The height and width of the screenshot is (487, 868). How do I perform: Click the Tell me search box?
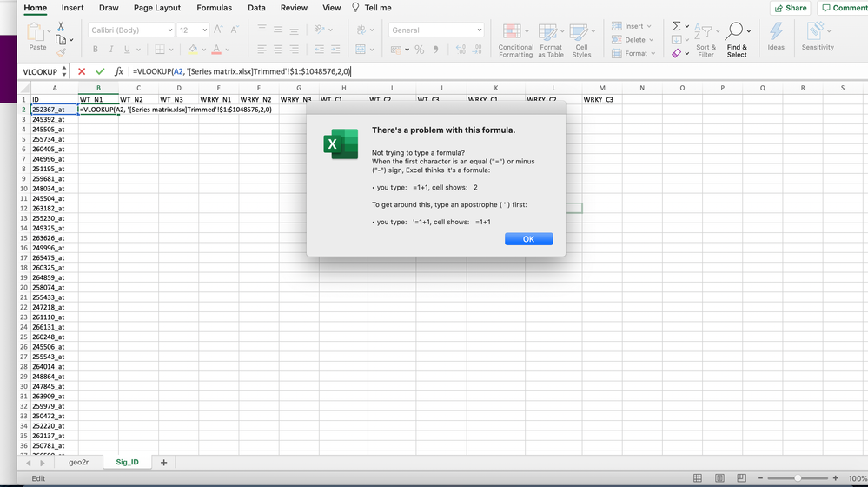[x=372, y=8]
